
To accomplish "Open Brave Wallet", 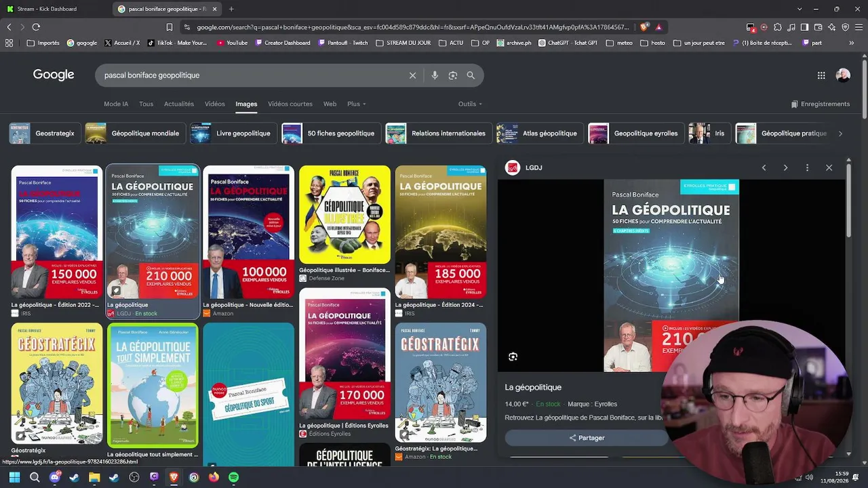I will [818, 27].
